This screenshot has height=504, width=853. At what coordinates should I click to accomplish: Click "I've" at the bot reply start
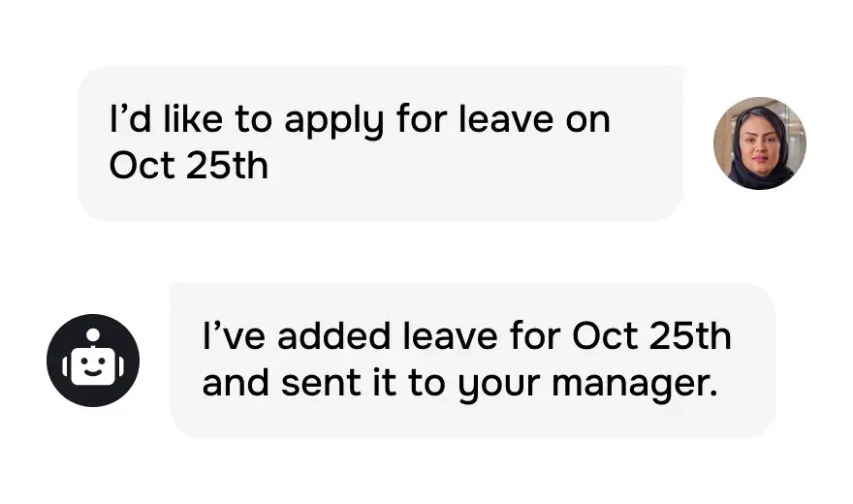(230, 337)
